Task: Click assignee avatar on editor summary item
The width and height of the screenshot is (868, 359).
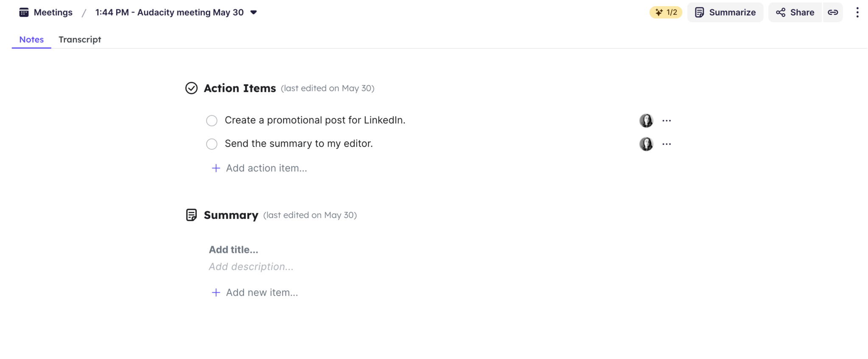Action: click(646, 144)
